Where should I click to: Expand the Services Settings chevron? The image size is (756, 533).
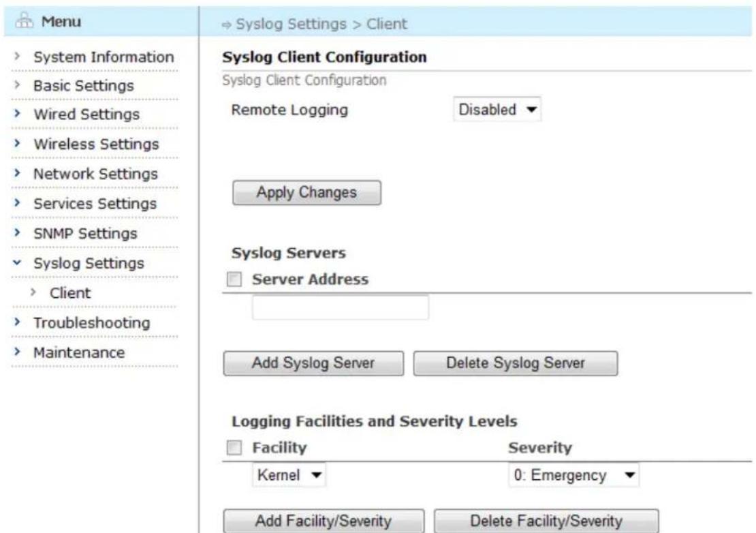tap(17, 203)
